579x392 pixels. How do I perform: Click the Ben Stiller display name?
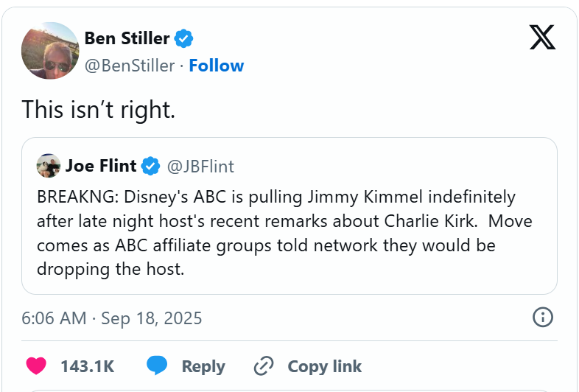(127, 38)
